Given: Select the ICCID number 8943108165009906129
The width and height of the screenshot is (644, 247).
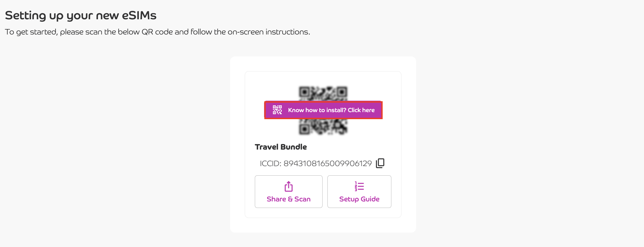Looking at the screenshot, I should click(x=327, y=163).
